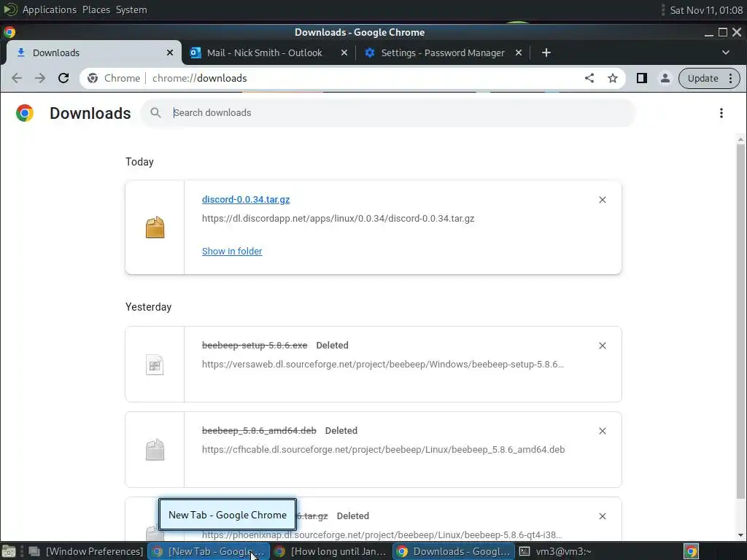Click the clock showing Sat Nov 11, 01:08
This screenshot has width=747, height=560.
tap(706, 10)
